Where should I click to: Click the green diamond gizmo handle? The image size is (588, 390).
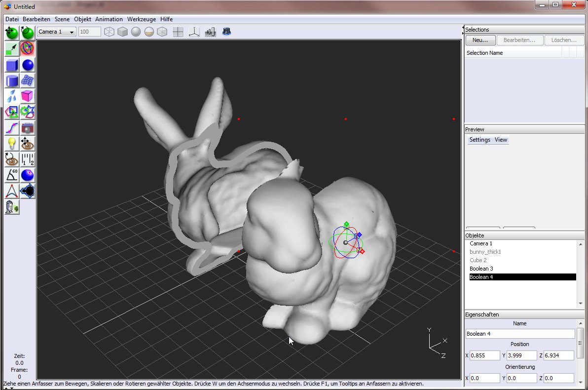coord(346,225)
